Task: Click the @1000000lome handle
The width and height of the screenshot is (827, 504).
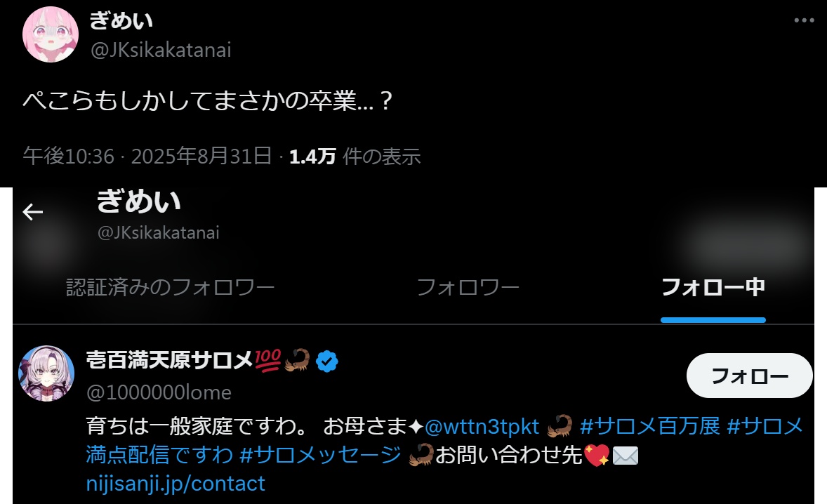Action: (x=159, y=392)
